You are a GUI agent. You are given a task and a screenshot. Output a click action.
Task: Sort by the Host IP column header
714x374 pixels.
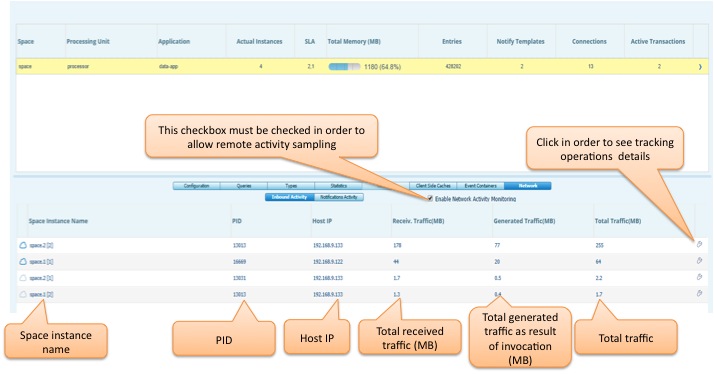pos(322,221)
